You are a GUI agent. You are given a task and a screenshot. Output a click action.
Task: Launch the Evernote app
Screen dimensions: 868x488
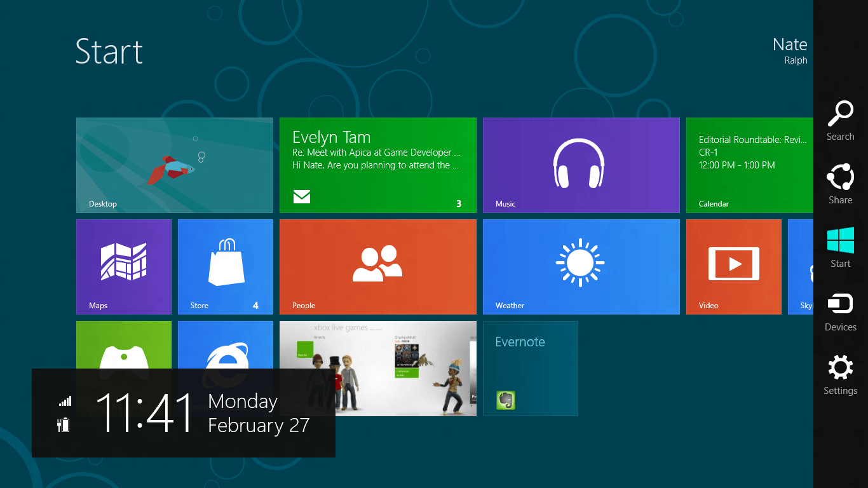coord(530,369)
